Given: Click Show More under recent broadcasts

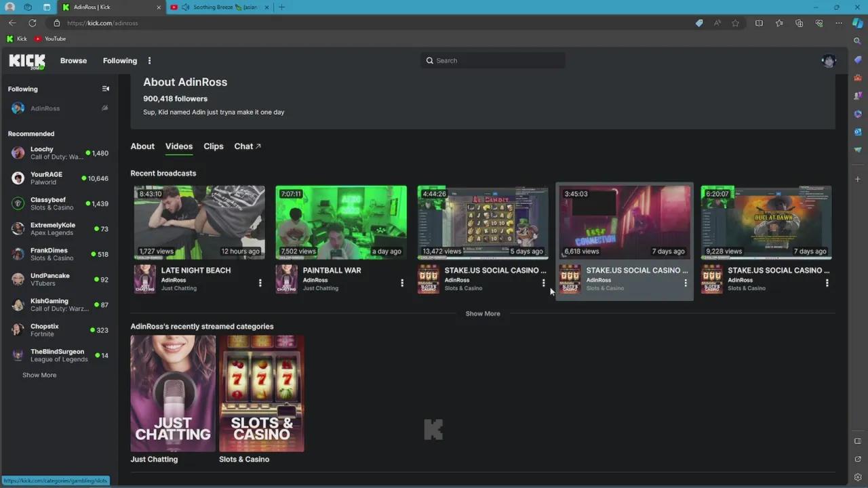Looking at the screenshot, I should click(482, 313).
